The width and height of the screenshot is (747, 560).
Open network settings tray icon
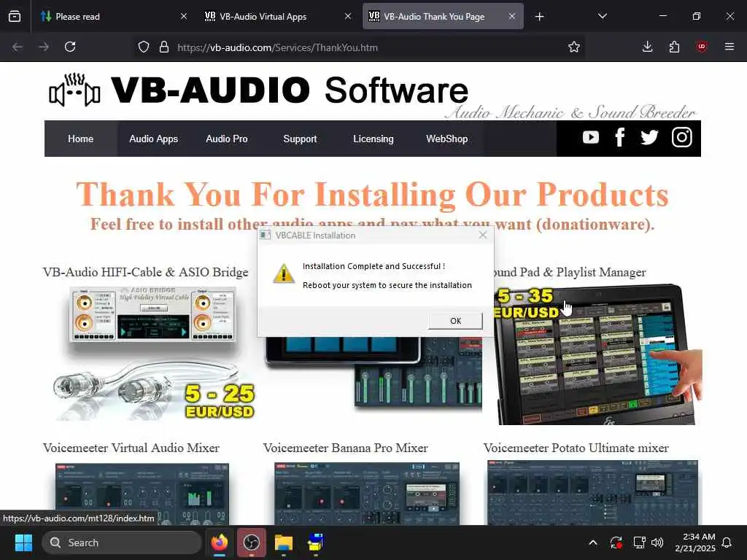639,542
